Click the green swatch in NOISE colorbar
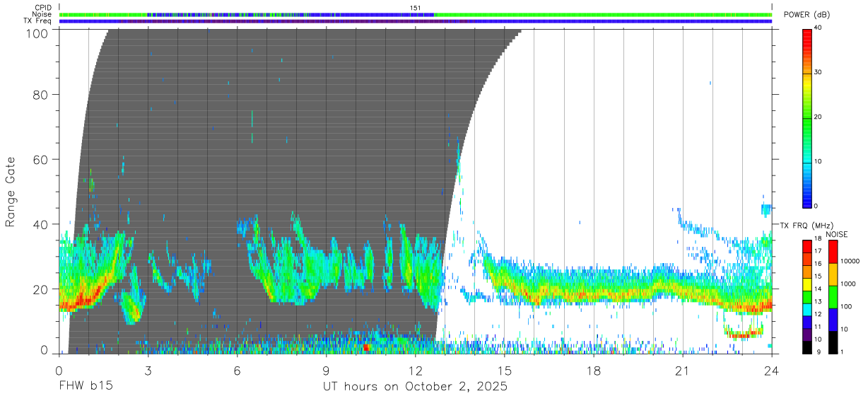This screenshot has height=401, width=868. [833, 296]
